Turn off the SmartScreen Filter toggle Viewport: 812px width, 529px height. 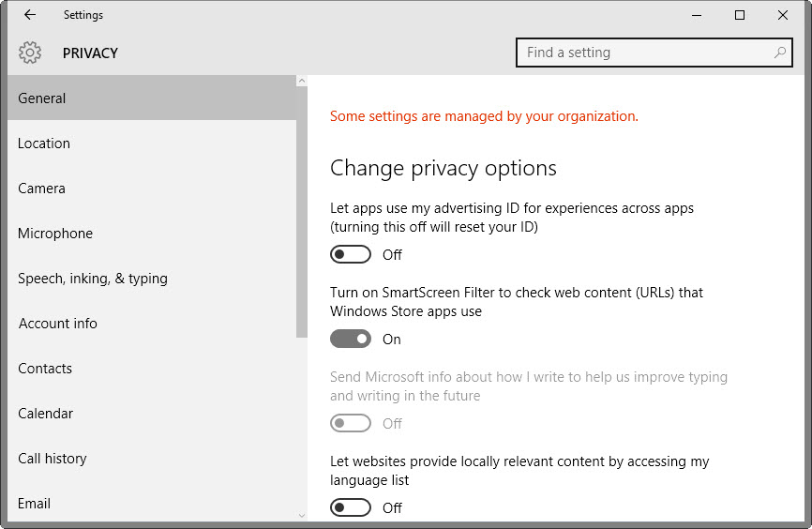pos(351,339)
